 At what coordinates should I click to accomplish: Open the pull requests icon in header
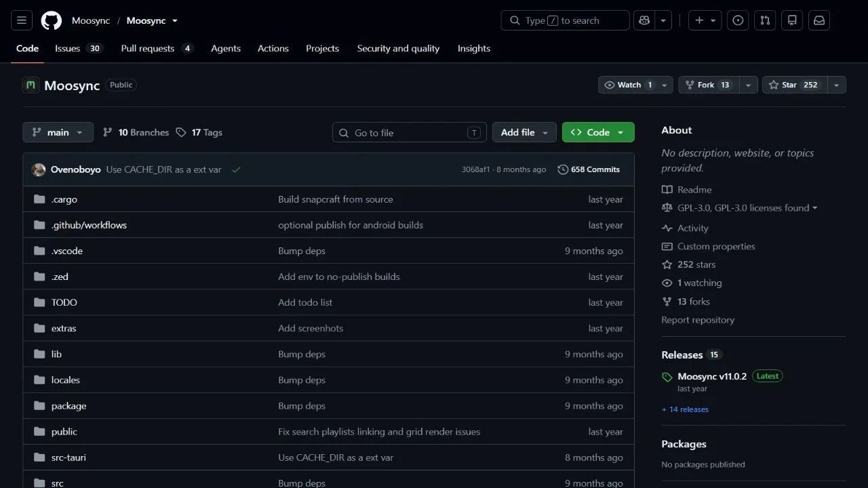tap(765, 20)
